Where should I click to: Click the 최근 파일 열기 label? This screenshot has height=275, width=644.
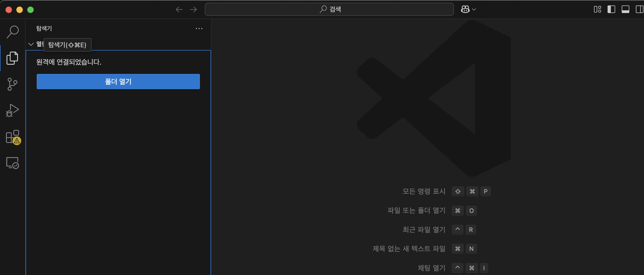pos(424,230)
